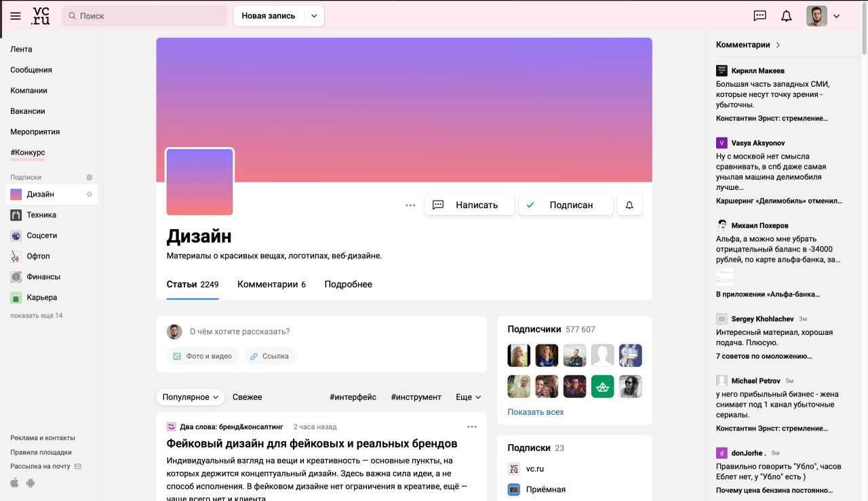Switch to the Подробнее tab
Screen dimensions: 868x501
[x=348, y=285]
